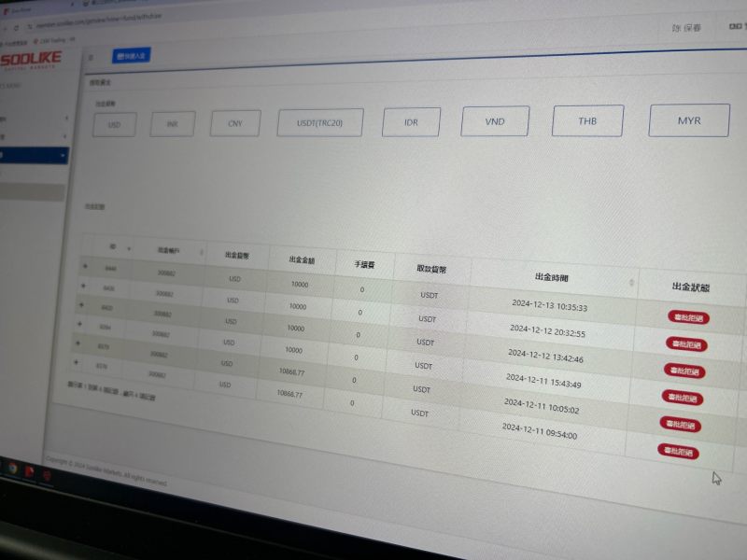Choose USDT(TRC20) as withdrawal currency
Image resolution: width=747 pixels, height=560 pixels.
pos(320,123)
